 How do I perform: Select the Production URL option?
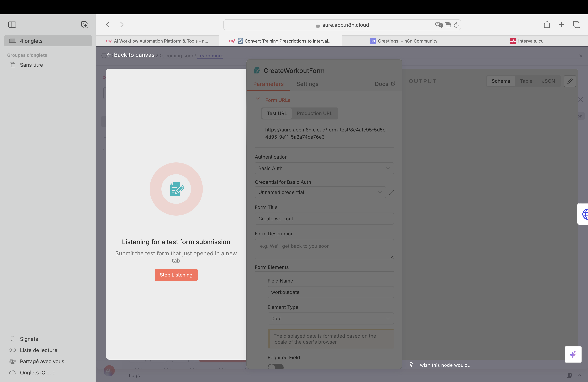(x=314, y=113)
